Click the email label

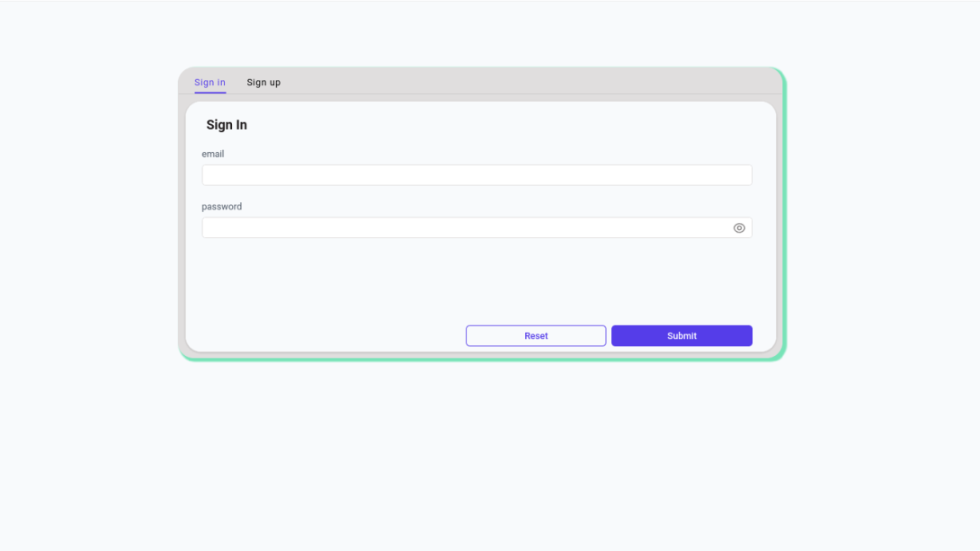(213, 154)
